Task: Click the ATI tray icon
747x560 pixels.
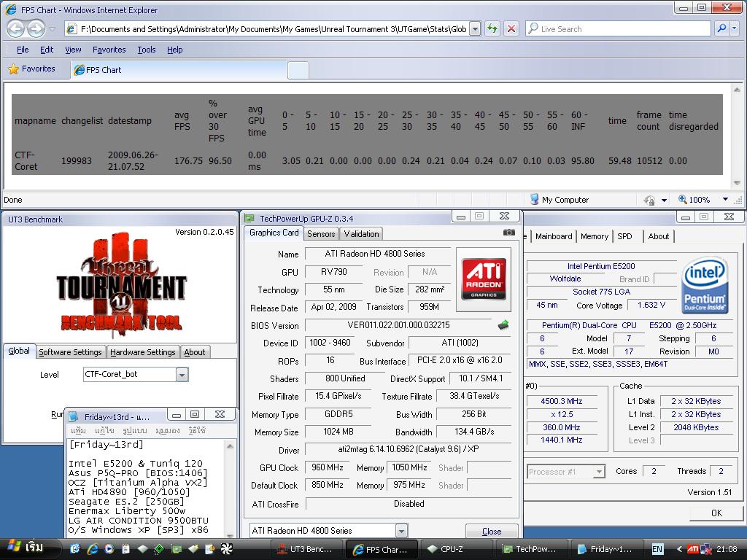Action: pyautogui.click(x=693, y=549)
